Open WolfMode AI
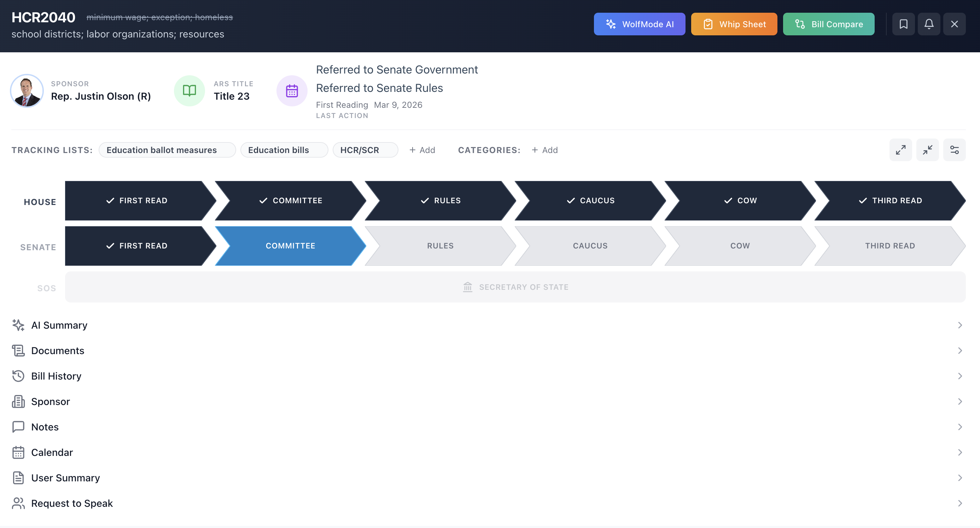Screen dimensions: 980x528 [639, 24]
